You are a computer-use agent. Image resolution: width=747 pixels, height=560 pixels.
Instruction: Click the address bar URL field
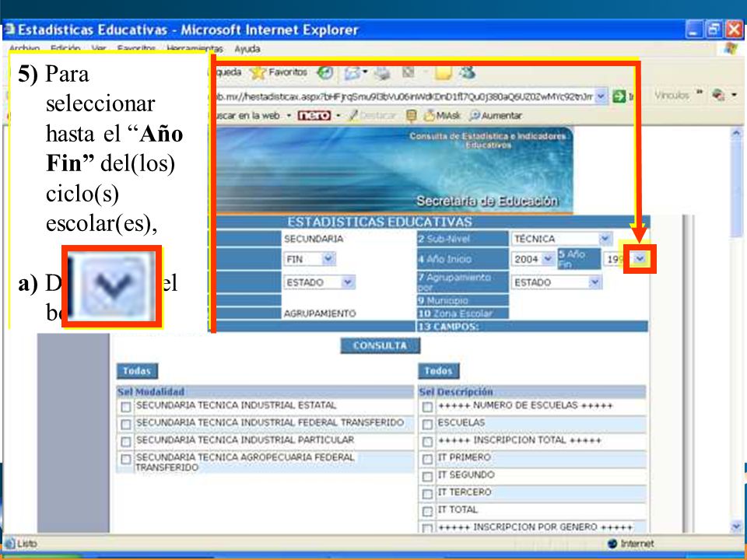405,96
